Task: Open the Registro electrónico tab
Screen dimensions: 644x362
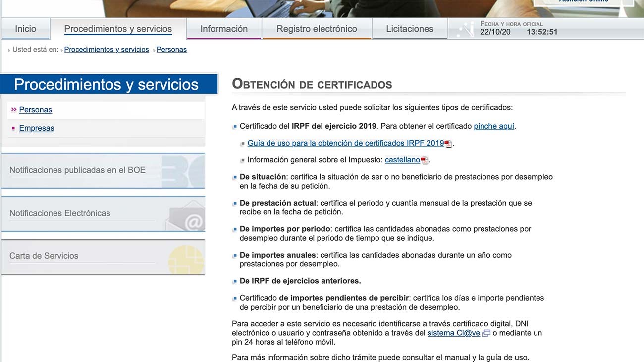Action: point(317,29)
